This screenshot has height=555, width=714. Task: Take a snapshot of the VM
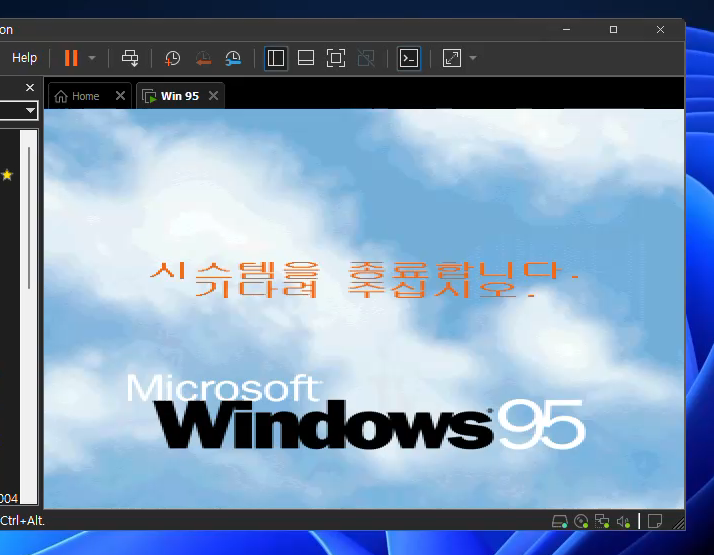tap(173, 58)
